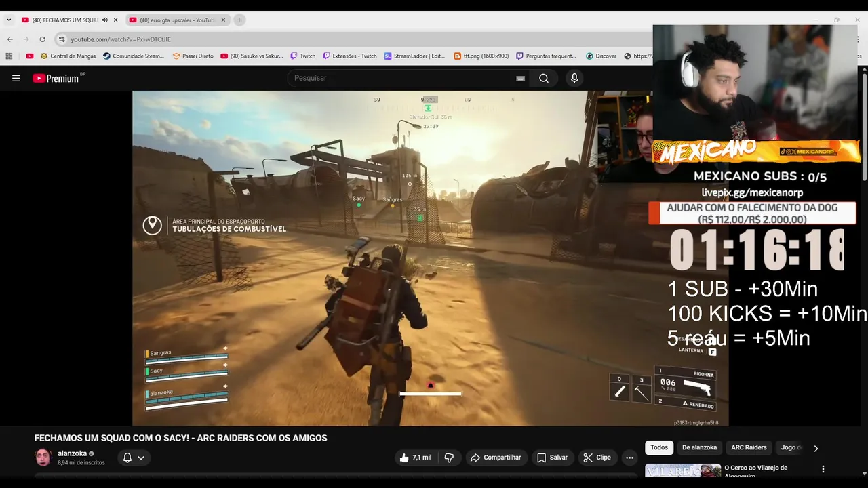
Task: Open the tab search dropdown arrow
Action: point(9,20)
